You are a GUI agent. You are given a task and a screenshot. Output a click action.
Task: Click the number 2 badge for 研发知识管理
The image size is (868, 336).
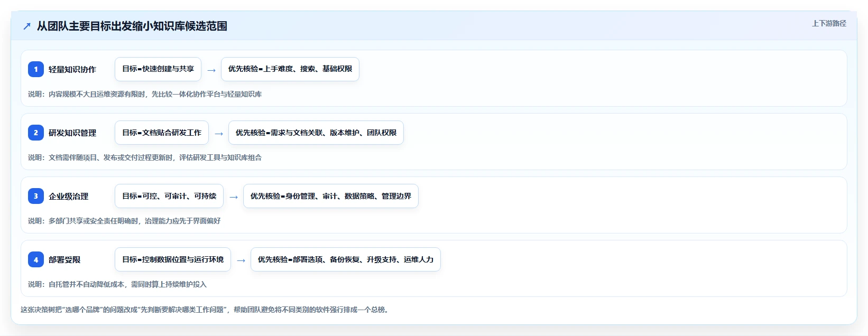click(36, 133)
